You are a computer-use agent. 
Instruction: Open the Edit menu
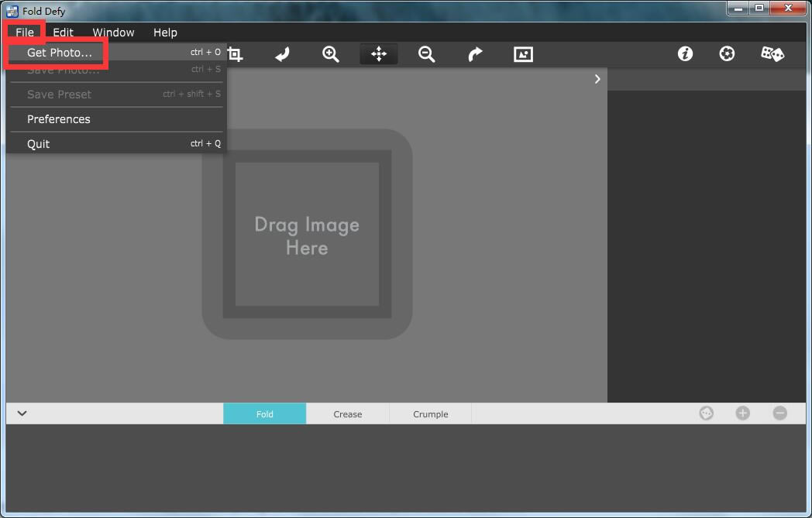(63, 33)
